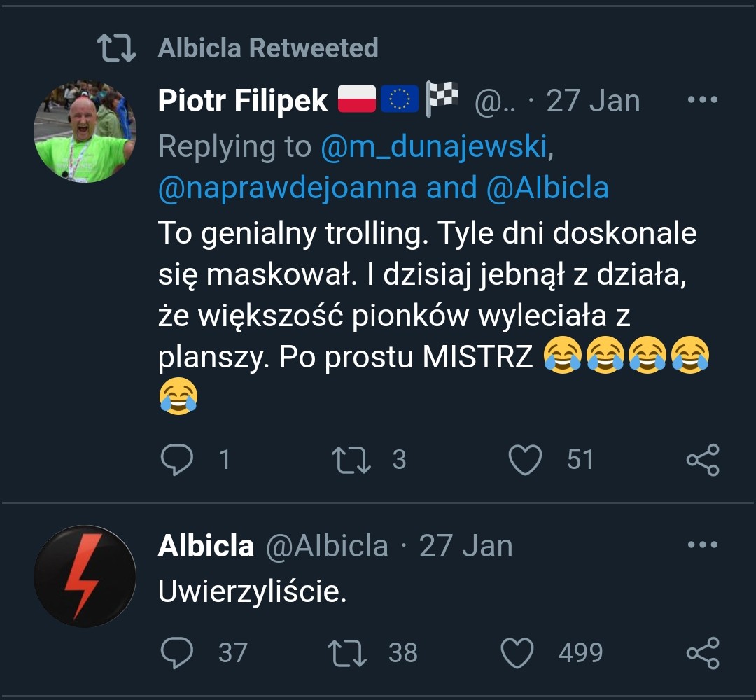Open reply on Albicla's Uwierzyliście tweet
The width and height of the screenshot is (756, 700).
177,652
